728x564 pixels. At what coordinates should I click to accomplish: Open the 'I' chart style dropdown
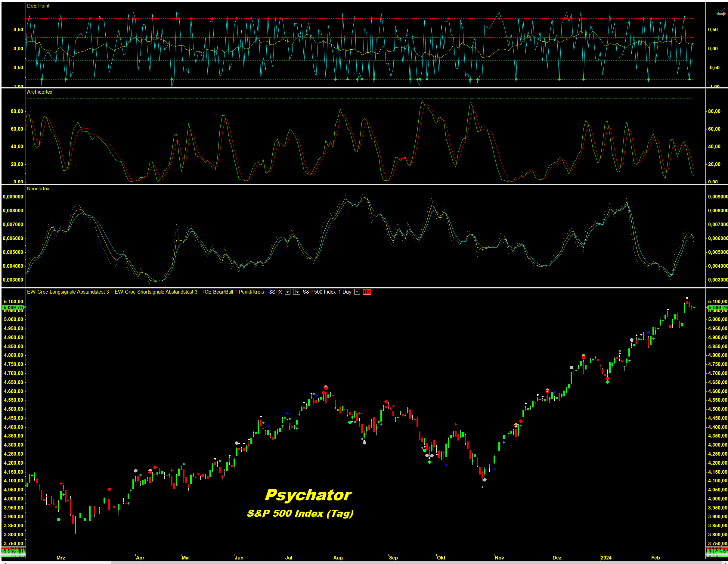click(296, 292)
